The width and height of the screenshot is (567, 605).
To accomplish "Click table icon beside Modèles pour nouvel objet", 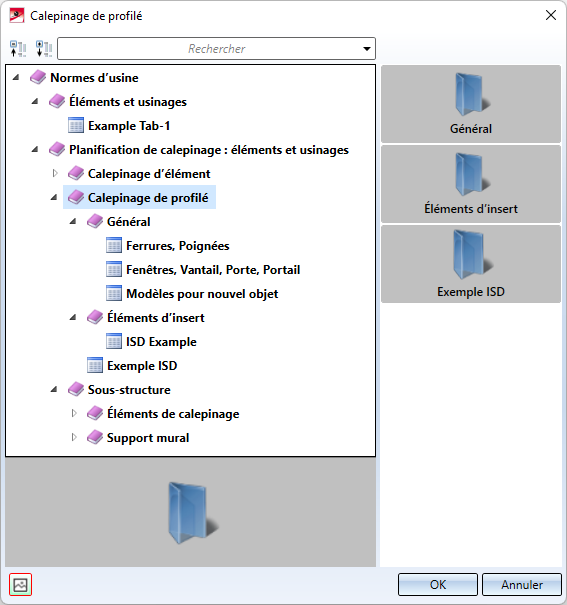I will tap(114, 294).
